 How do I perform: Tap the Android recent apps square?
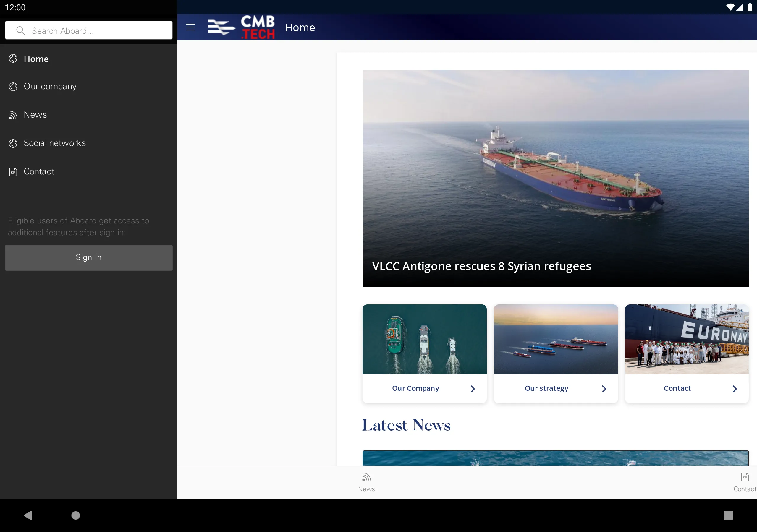(728, 515)
